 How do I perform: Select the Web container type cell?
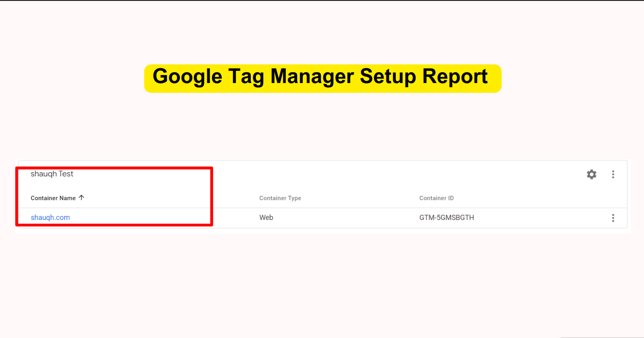(x=266, y=218)
